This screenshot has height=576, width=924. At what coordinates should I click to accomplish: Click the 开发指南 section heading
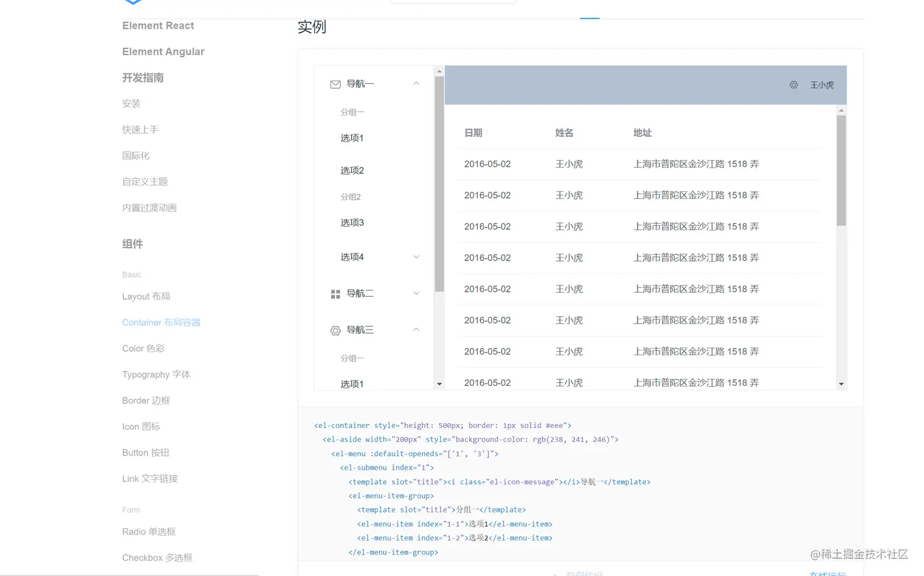coord(143,78)
